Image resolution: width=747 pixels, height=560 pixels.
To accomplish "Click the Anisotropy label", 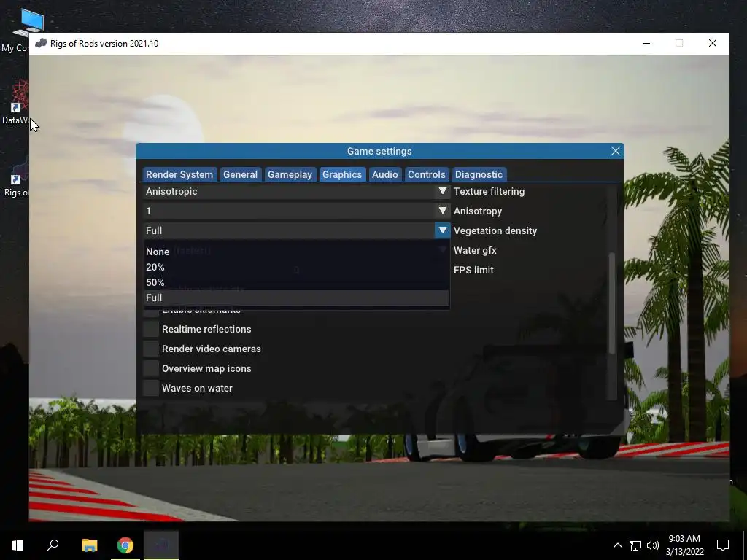I will tap(477, 211).
